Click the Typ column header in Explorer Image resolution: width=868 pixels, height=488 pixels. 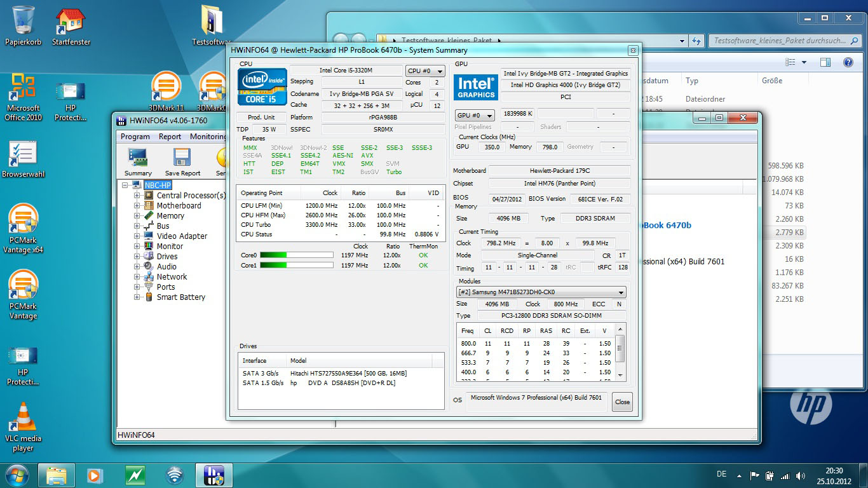coord(692,81)
